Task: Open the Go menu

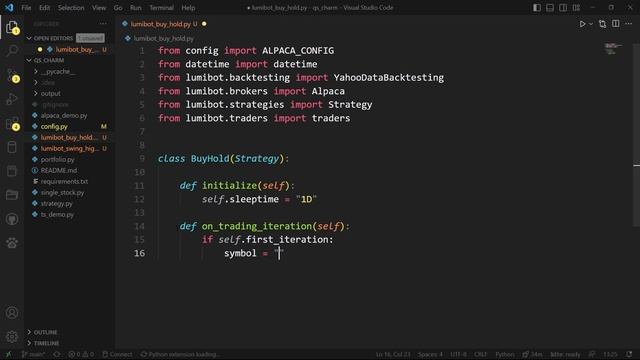Action: pyautogui.click(x=118, y=8)
